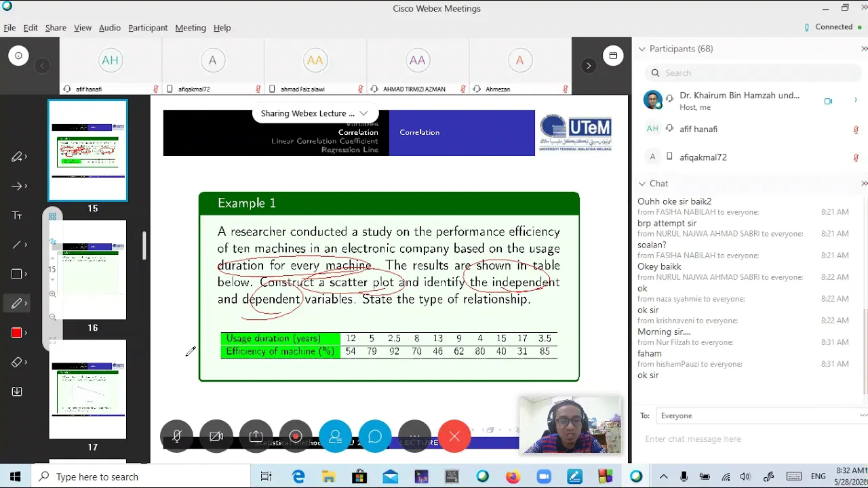Viewport: 868px width, 488px height.
Task: Open Windows Task View button
Action: pyautogui.click(x=266, y=476)
